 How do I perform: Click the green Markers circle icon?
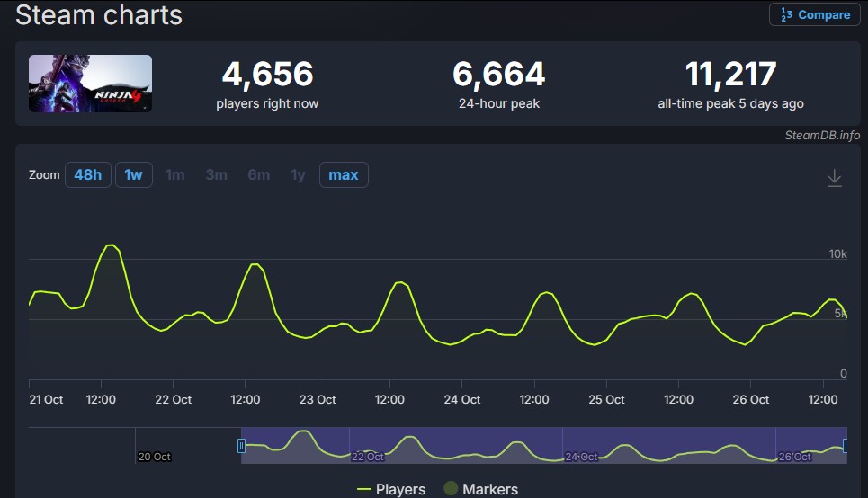(x=451, y=489)
